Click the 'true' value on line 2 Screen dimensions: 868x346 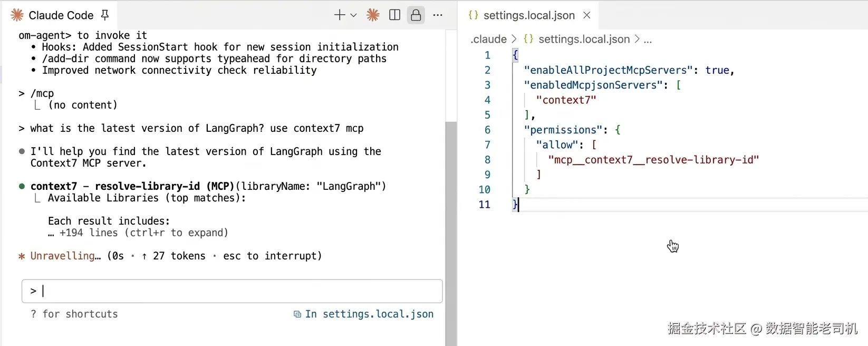pos(717,70)
